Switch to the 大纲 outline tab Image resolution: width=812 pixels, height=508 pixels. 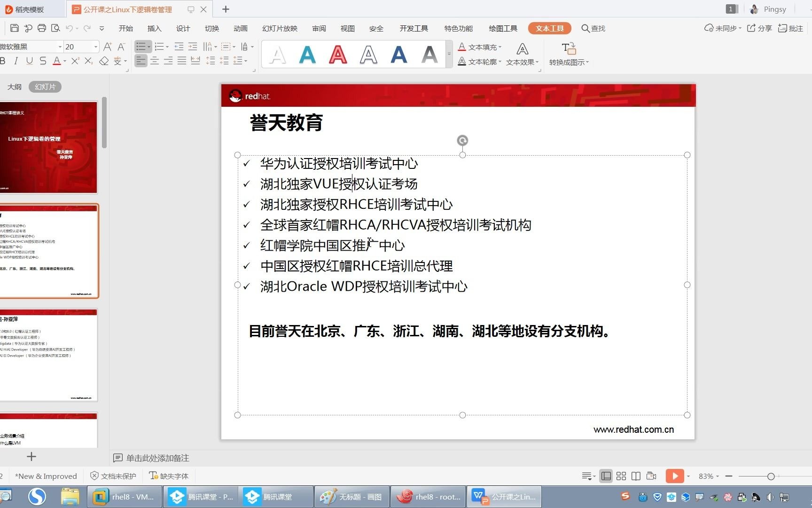14,87
